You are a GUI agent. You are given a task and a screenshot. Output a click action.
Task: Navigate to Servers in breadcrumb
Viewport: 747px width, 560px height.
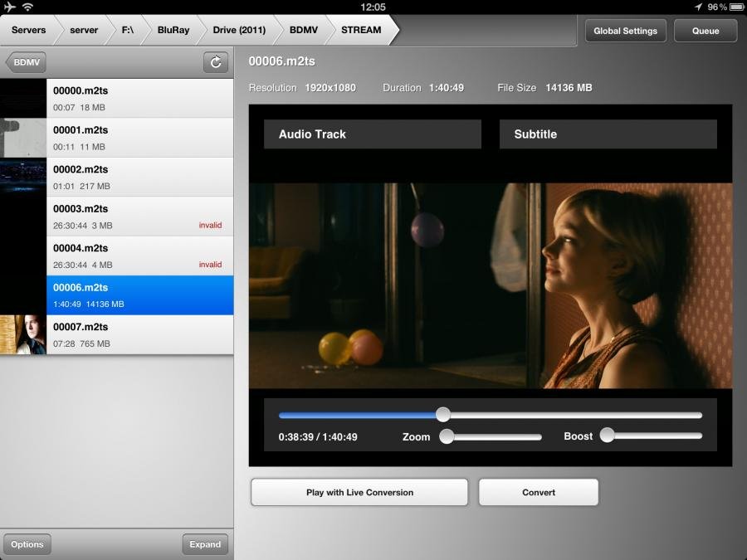point(28,30)
